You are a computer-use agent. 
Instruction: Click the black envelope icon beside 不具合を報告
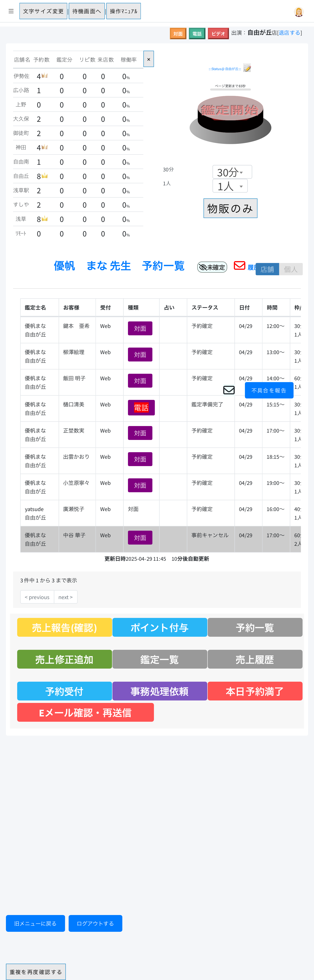pos(229,390)
